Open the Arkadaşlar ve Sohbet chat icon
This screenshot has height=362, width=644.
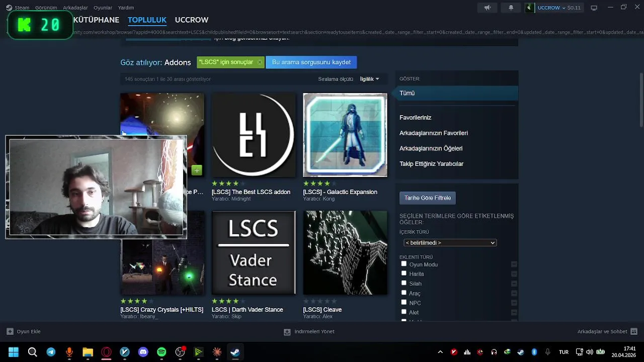634,331
